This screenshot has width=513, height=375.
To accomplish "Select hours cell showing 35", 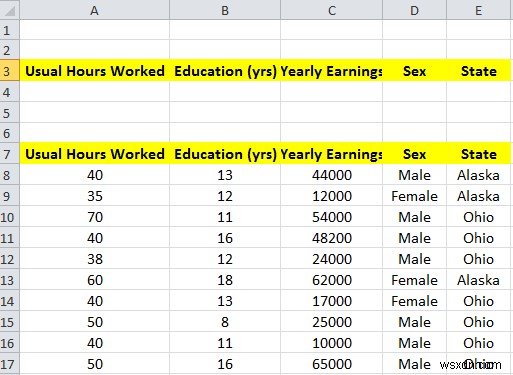I will point(95,196).
